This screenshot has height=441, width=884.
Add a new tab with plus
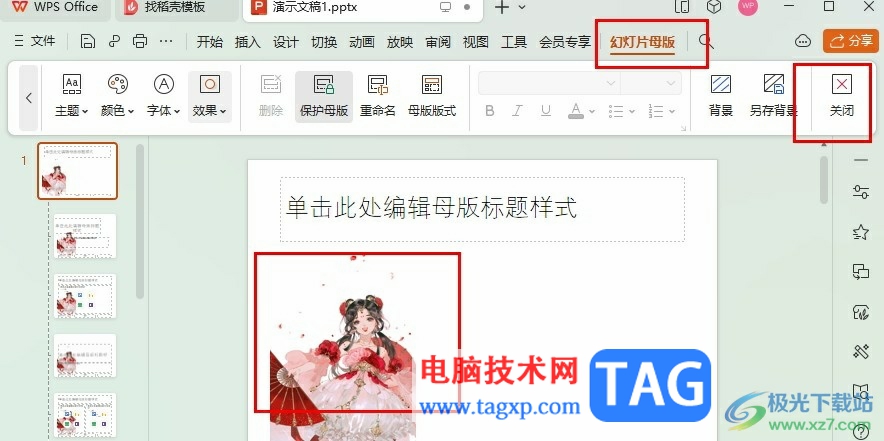point(501,7)
